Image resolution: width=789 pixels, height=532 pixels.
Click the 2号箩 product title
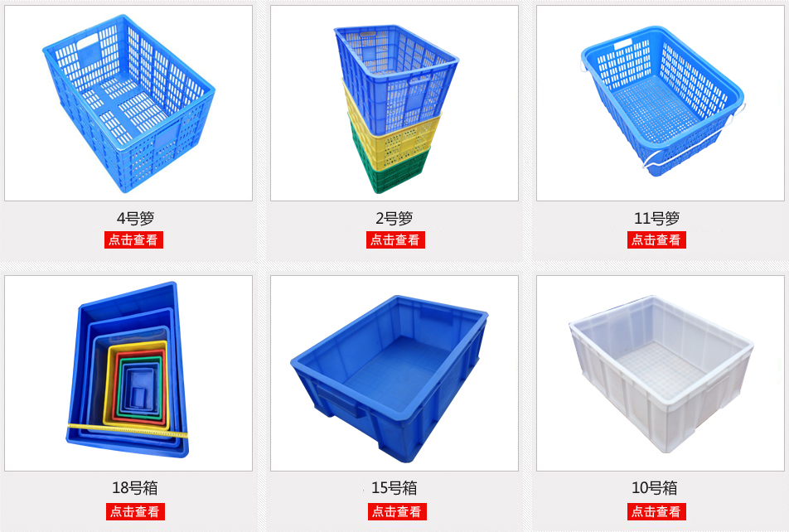[394, 219]
